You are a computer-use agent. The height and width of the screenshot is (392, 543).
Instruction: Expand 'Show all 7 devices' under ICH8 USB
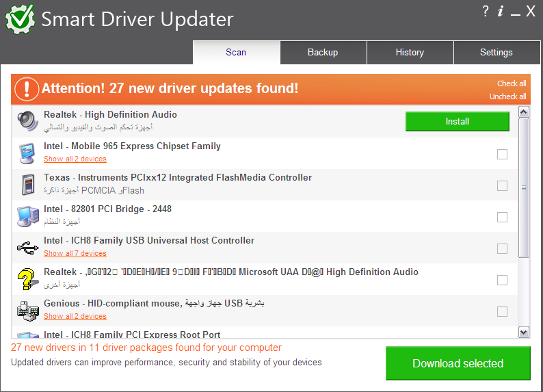(75, 253)
